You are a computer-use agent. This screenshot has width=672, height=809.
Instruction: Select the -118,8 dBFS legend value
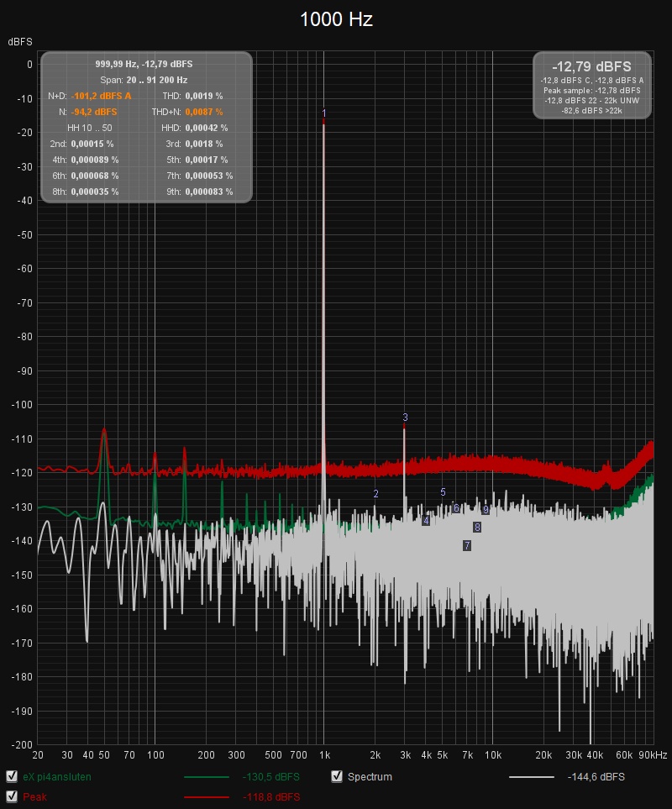tap(270, 796)
